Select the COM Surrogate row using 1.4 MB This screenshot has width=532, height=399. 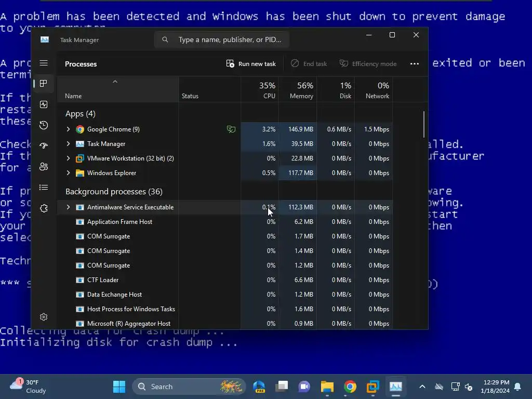pyautogui.click(x=224, y=251)
